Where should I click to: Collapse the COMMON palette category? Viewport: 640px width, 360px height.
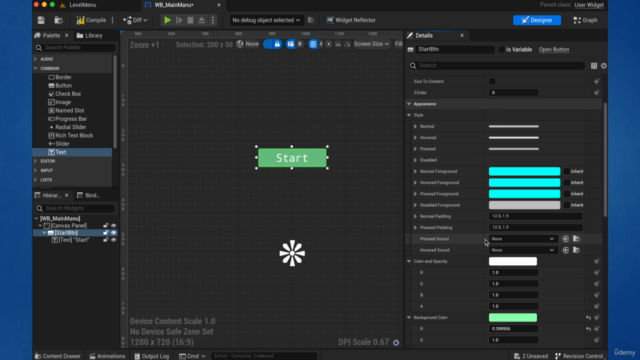click(x=36, y=68)
